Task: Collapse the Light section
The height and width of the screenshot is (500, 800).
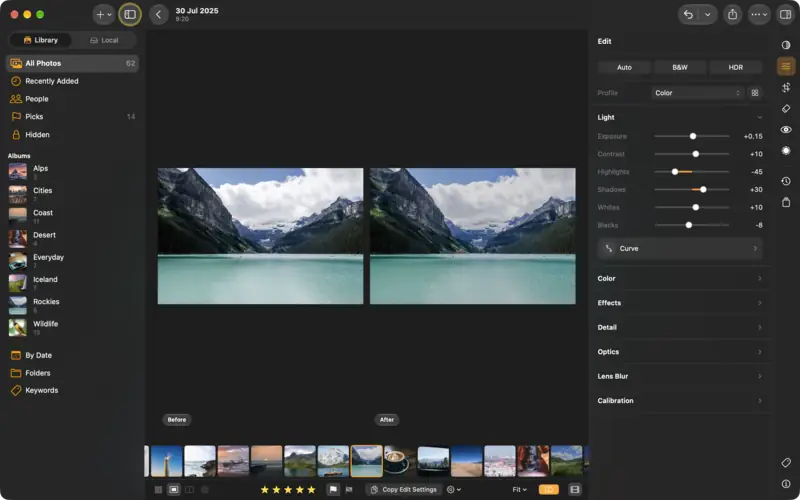Action: (759, 117)
